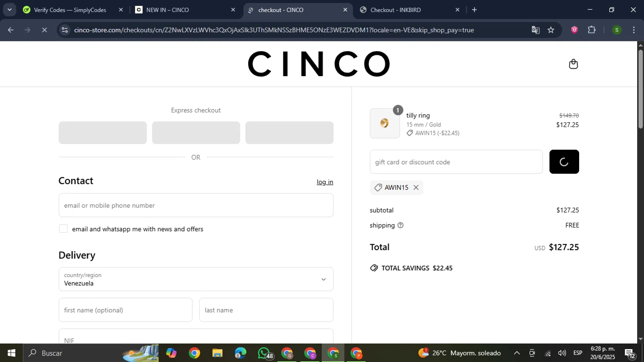Screen dimensions: 644x362
Task: Open a new browser tab
Action: [474, 10]
